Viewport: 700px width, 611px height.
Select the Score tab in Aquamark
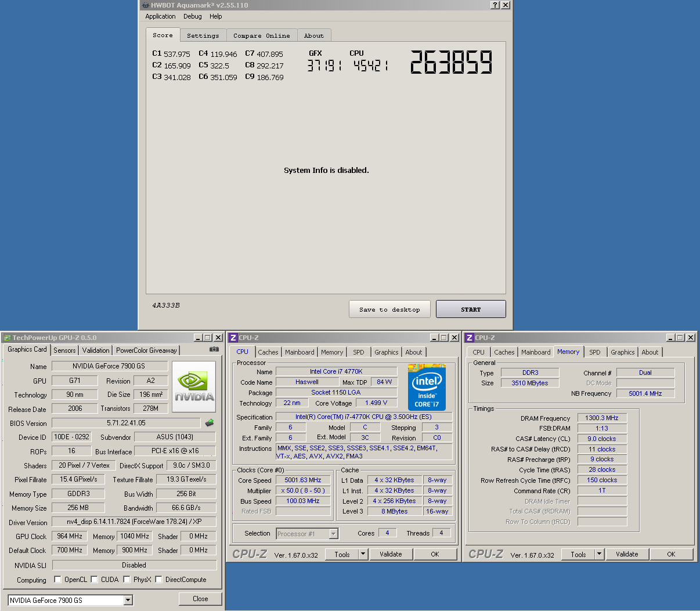pyautogui.click(x=163, y=35)
